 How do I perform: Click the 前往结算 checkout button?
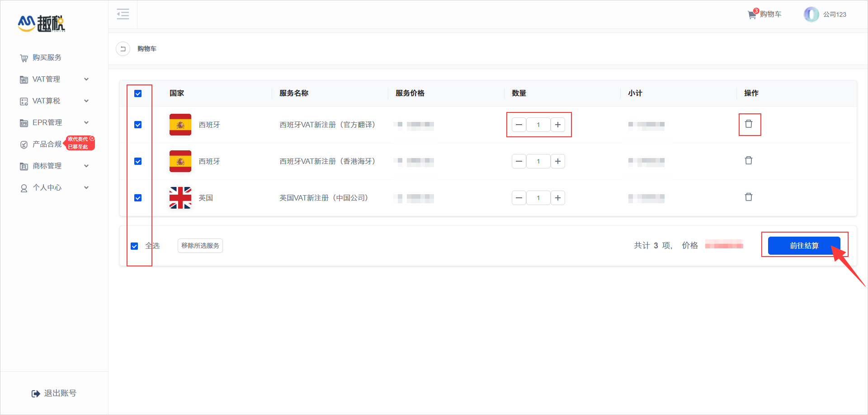pos(805,245)
